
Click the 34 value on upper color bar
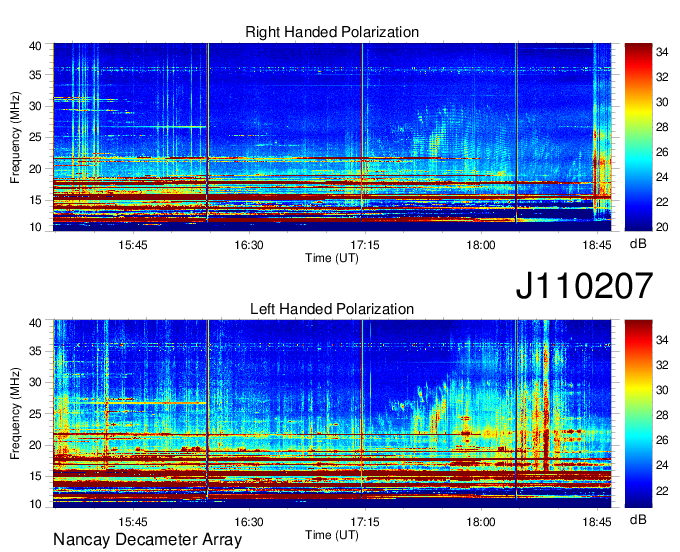point(662,52)
